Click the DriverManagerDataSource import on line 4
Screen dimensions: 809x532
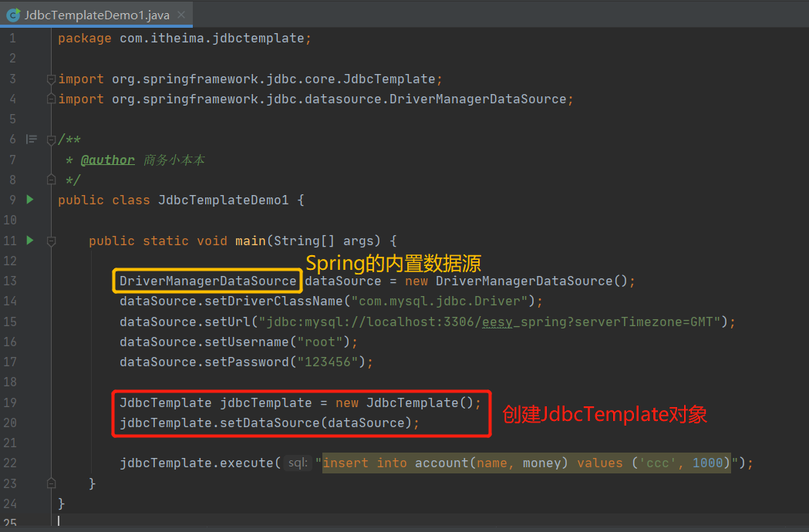pos(315,99)
